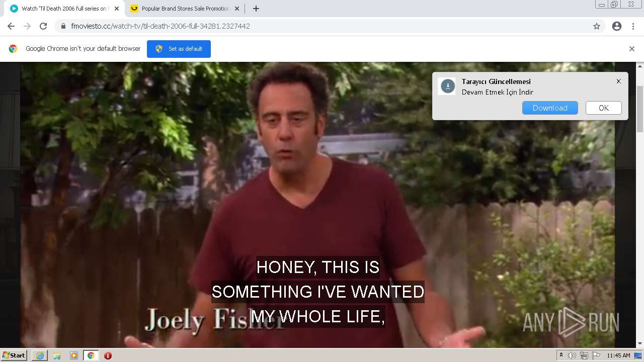Click the Set as default button
Viewport: 644px width, 362px height.
[x=179, y=49]
